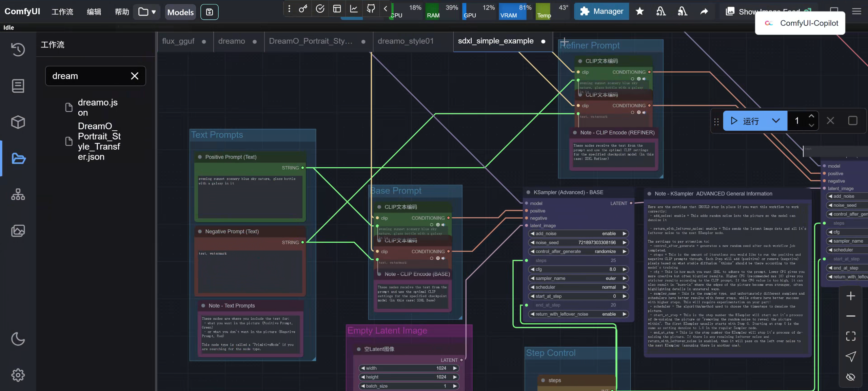Click the layout panel toolbar icon
The width and height of the screenshot is (868, 391).
point(337,9)
